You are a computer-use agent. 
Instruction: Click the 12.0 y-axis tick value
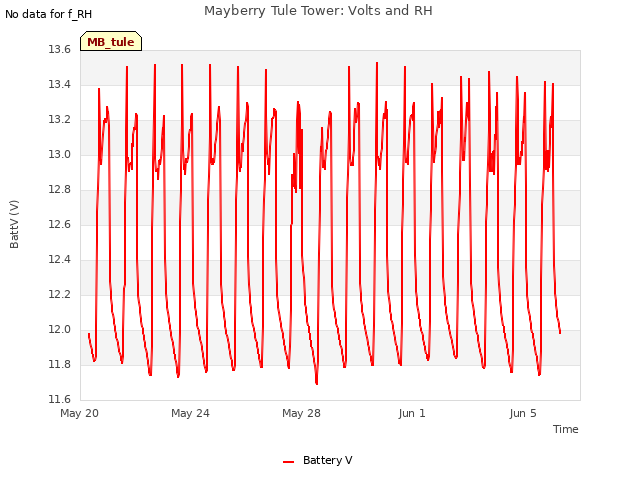(60, 329)
